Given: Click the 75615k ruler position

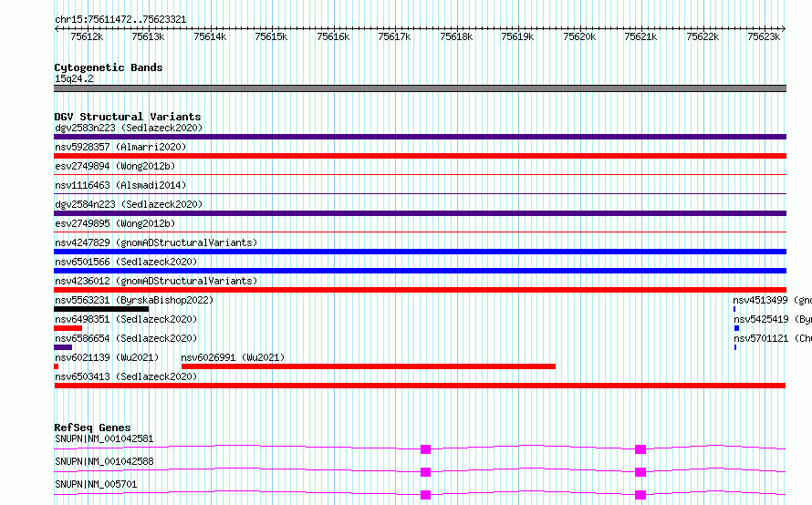Looking at the screenshot, I should tap(271, 36).
